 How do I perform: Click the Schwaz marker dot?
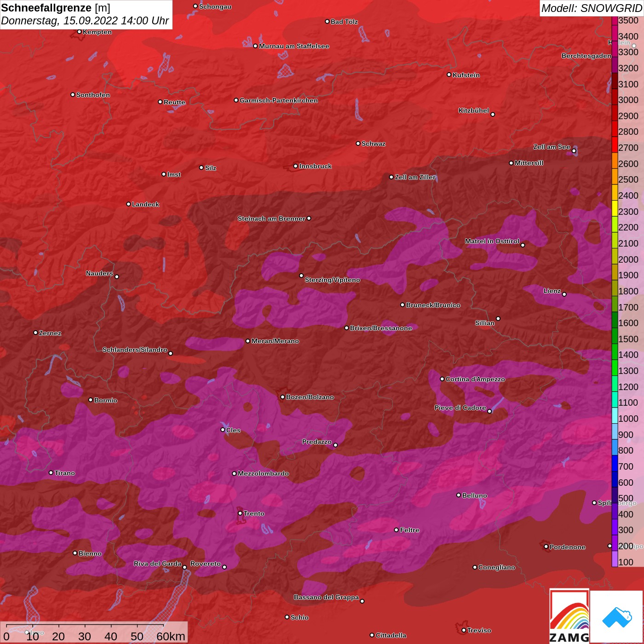click(x=358, y=144)
